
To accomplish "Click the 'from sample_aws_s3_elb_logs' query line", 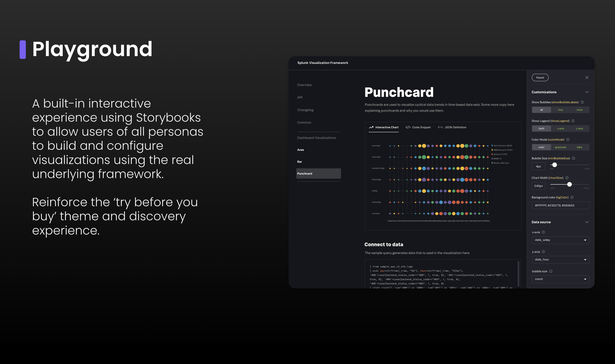I will coord(391,267).
